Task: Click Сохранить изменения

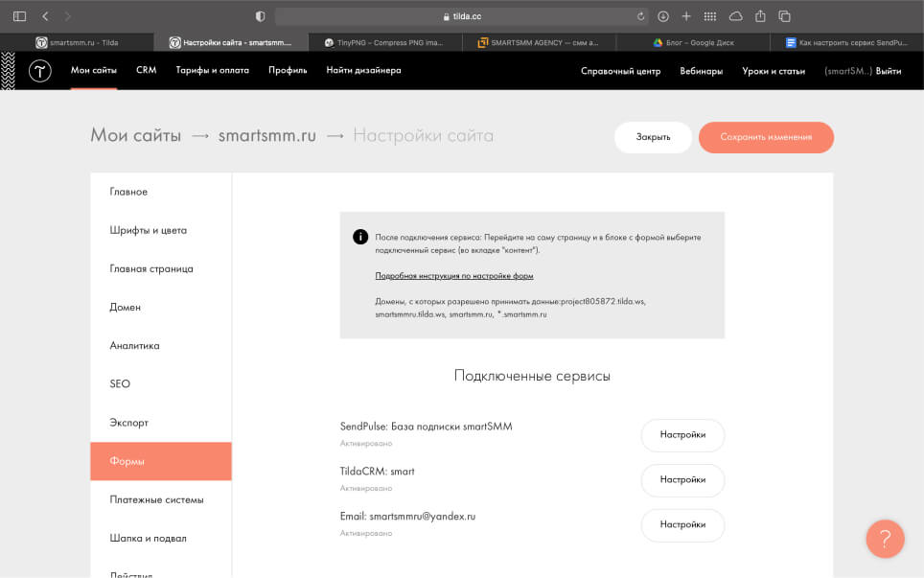Action: point(766,137)
